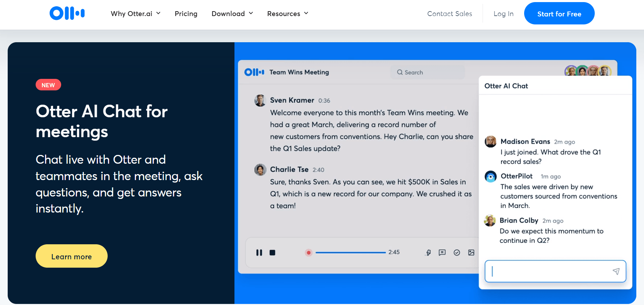The image size is (644, 305).
Task: Click the OtterPilot name in the chat
Action: tap(516, 176)
